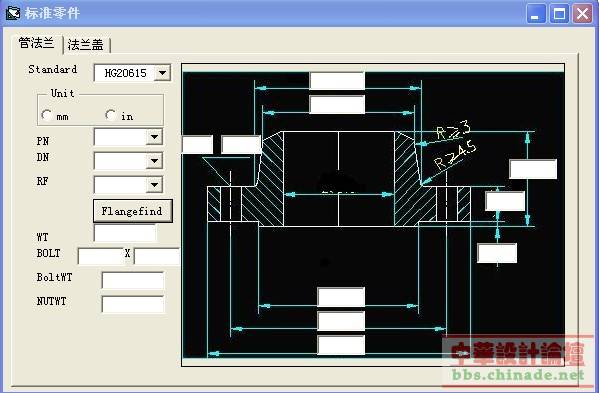Click the NUTWT input field
This screenshot has width=599, height=393.
point(133,304)
